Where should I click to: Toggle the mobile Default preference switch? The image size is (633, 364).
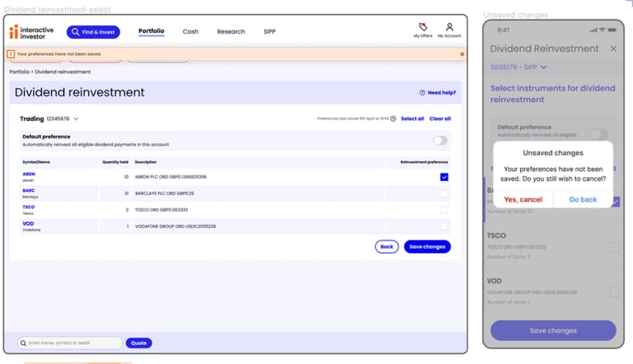pos(598,134)
